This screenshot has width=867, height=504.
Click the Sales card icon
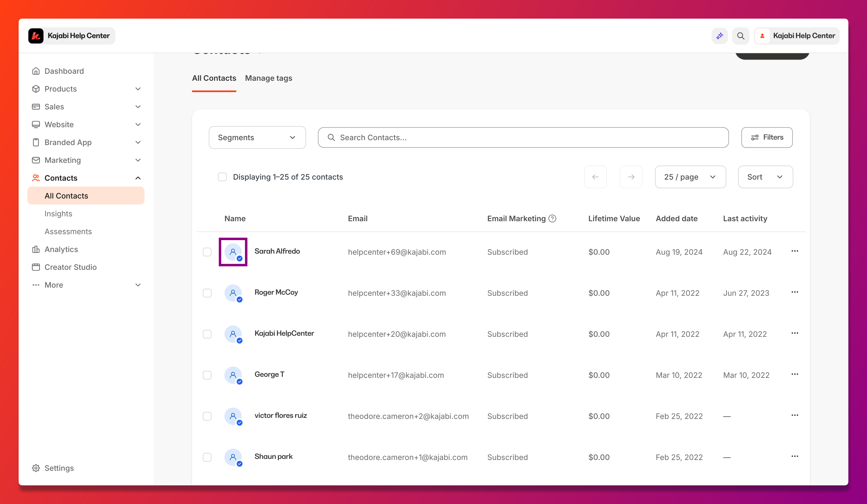click(36, 107)
